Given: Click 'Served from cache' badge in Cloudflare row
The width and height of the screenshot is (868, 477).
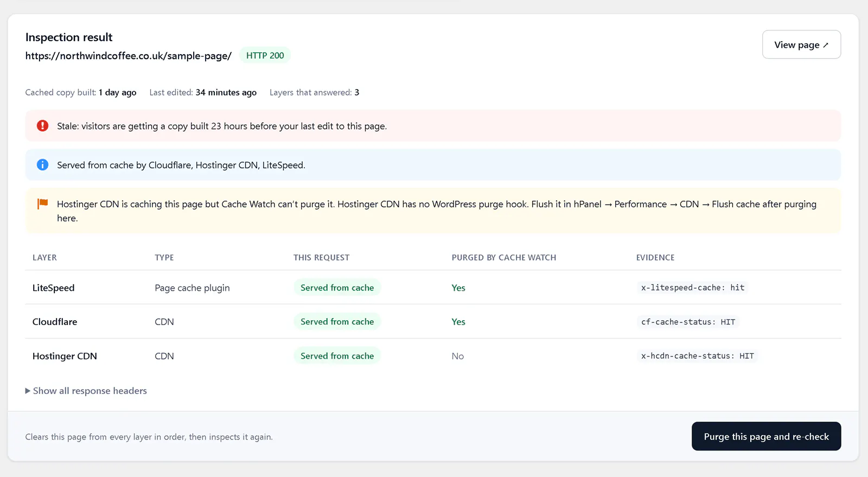Looking at the screenshot, I should point(337,321).
